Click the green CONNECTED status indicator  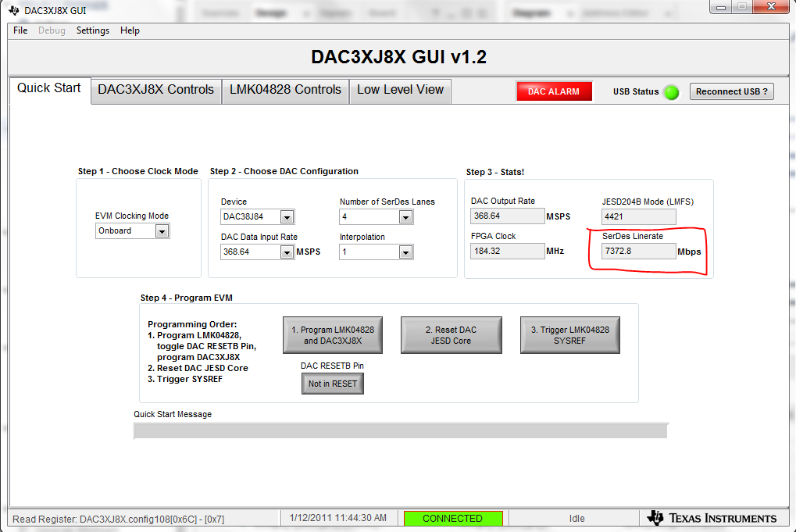[453, 518]
